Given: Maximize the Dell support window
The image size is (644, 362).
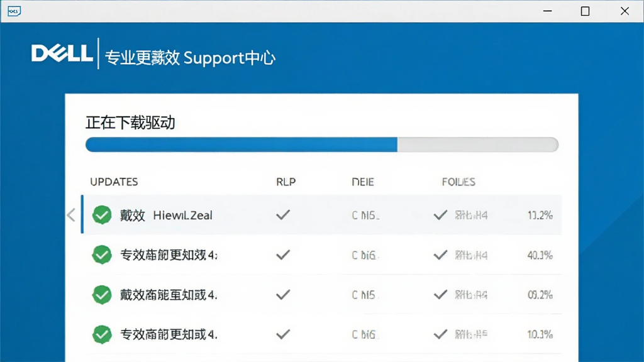Looking at the screenshot, I should point(586,11).
